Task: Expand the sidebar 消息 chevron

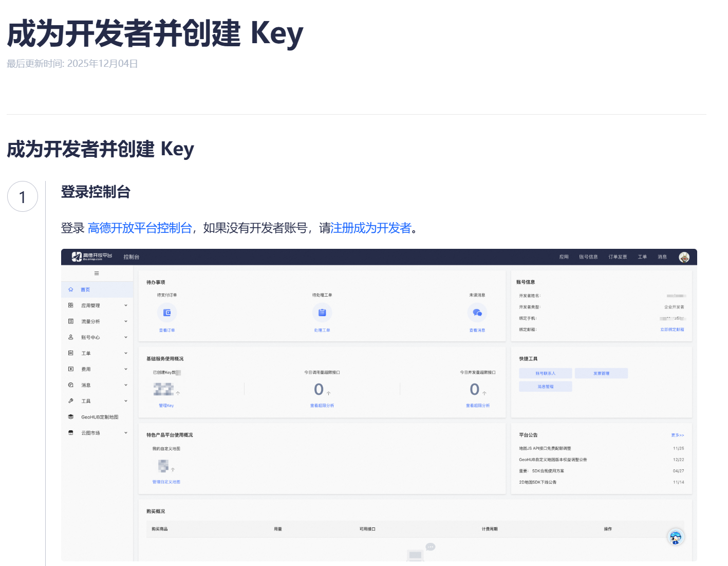Action: (x=126, y=385)
